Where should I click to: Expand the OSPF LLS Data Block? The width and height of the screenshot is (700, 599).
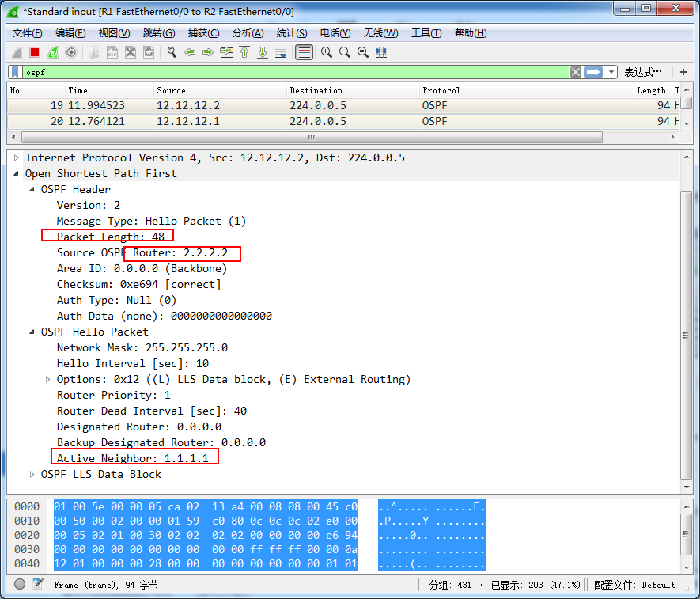tap(32, 475)
